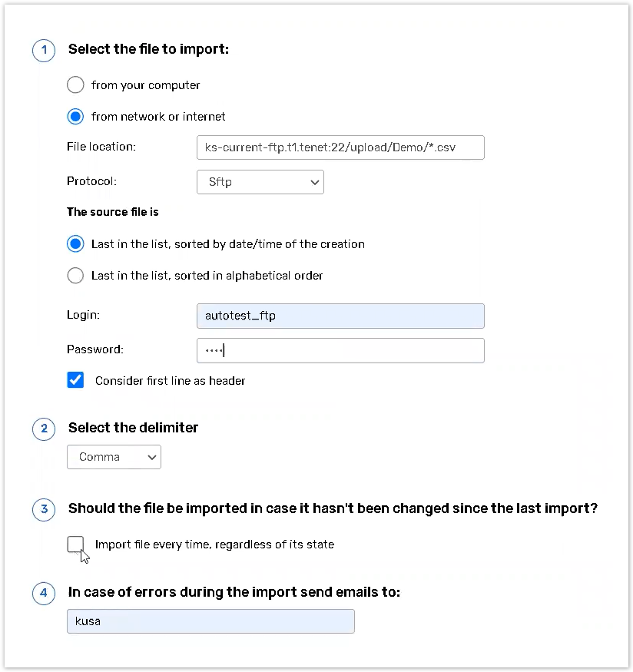Enable 'Import file every time' checkbox
Viewport: 633px width, 672px height.
[75, 545]
